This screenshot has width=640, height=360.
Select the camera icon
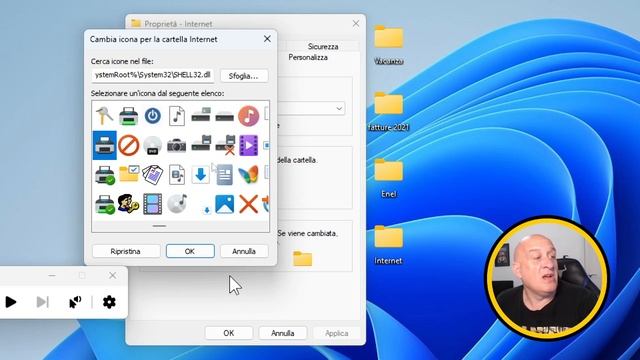pos(176,146)
